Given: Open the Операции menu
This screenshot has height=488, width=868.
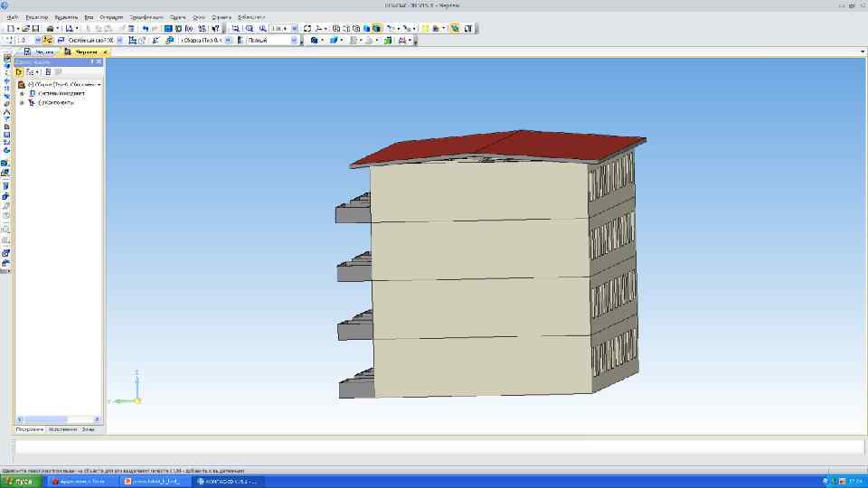Looking at the screenshot, I should coord(111,17).
